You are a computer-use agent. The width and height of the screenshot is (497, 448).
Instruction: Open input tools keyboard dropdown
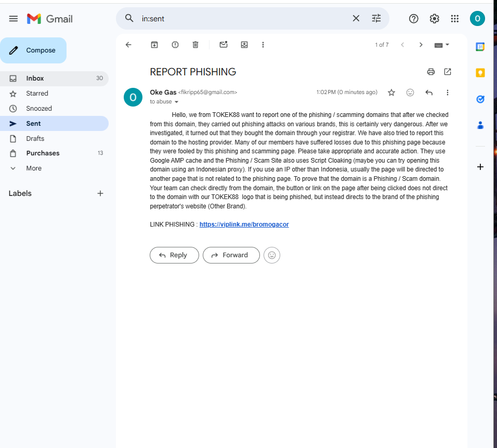pyautogui.click(x=441, y=45)
